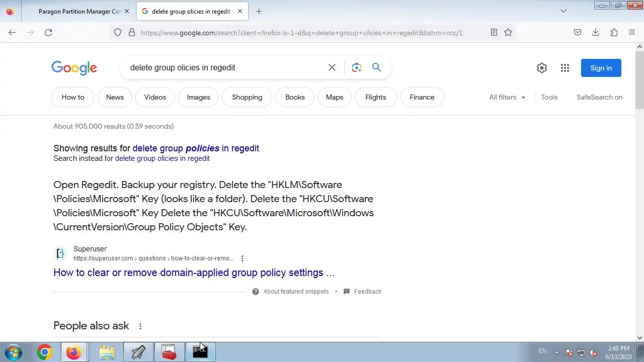Close the delete group olicies tab
This screenshot has height=362, width=644.
(240, 11)
